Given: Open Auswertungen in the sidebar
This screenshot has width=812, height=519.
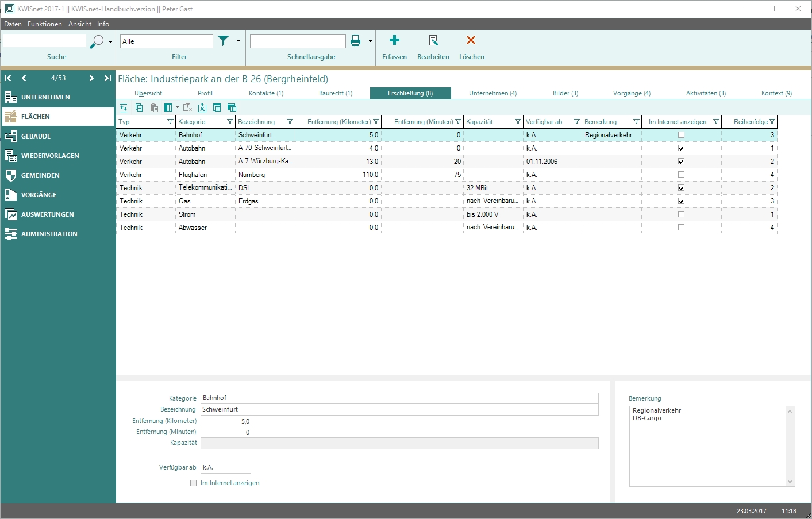Looking at the screenshot, I should point(47,214).
